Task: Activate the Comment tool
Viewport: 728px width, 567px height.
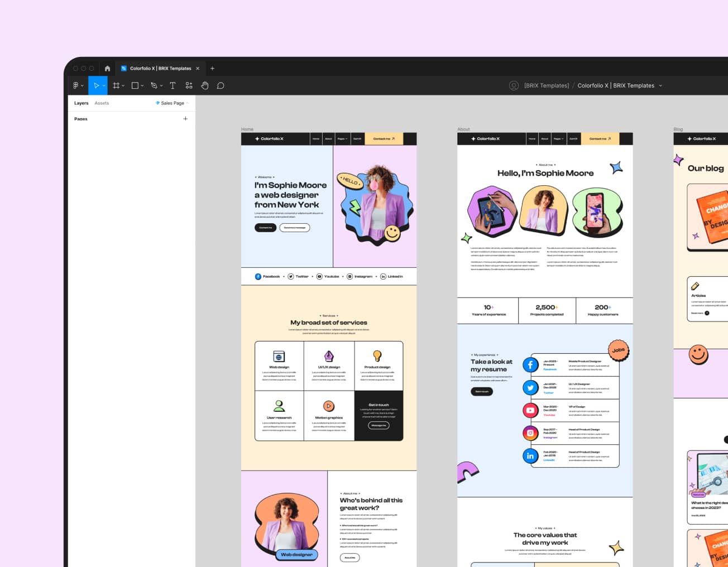Action: 221,85
